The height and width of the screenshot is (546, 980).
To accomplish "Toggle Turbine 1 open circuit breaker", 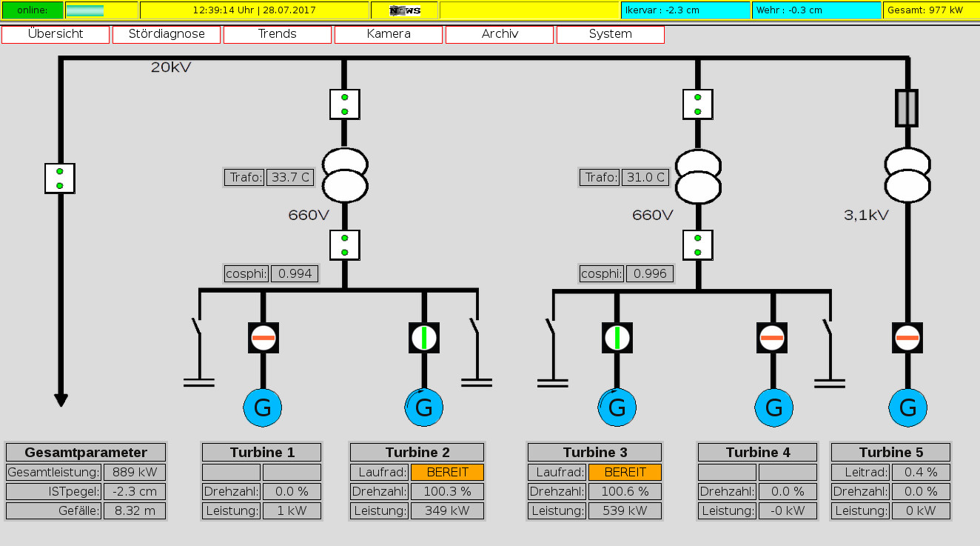I will coord(263,338).
